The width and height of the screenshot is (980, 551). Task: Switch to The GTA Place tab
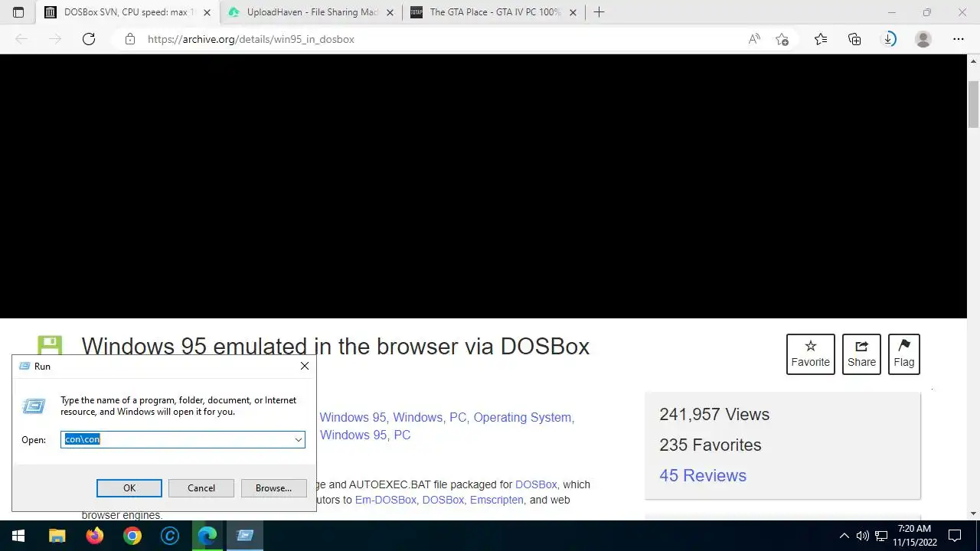point(495,12)
